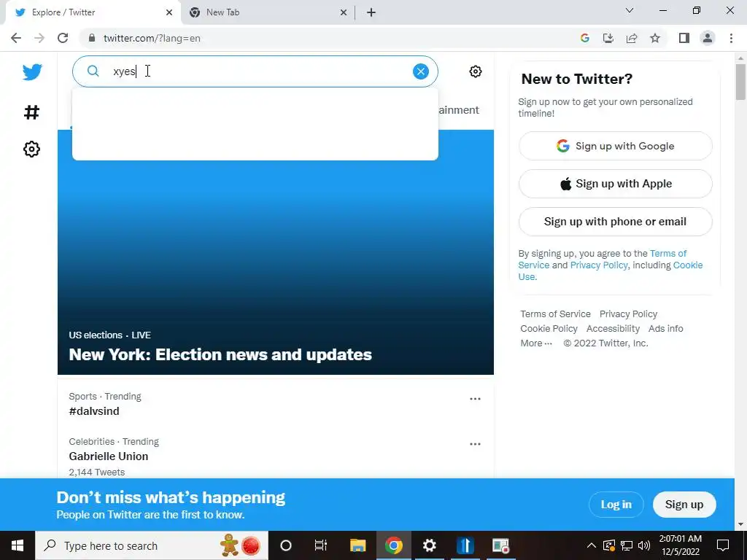This screenshot has width=747, height=560.
Task: Open Explore via the hashtag icon
Action: 32,112
